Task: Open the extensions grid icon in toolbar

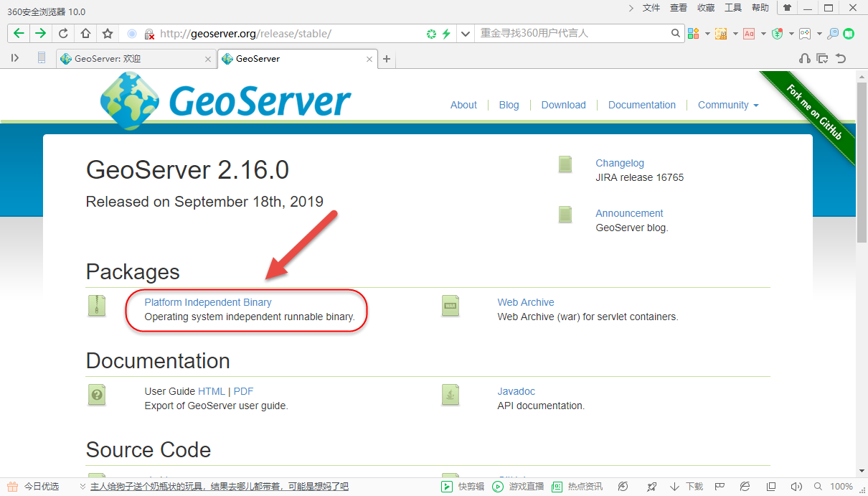Action: coord(694,34)
